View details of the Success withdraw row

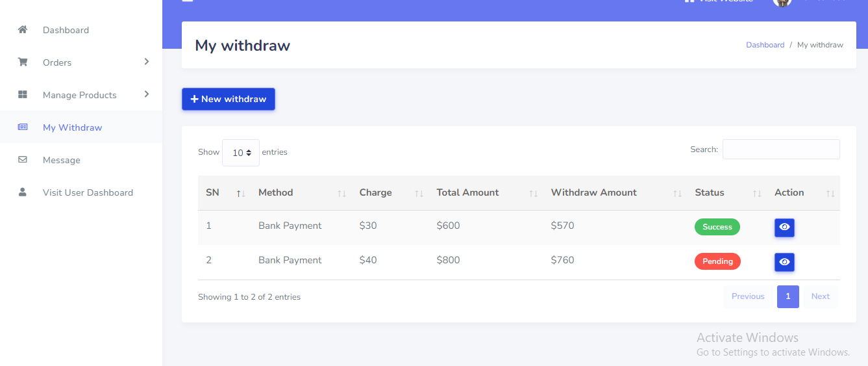pyautogui.click(x=784, y=227)
